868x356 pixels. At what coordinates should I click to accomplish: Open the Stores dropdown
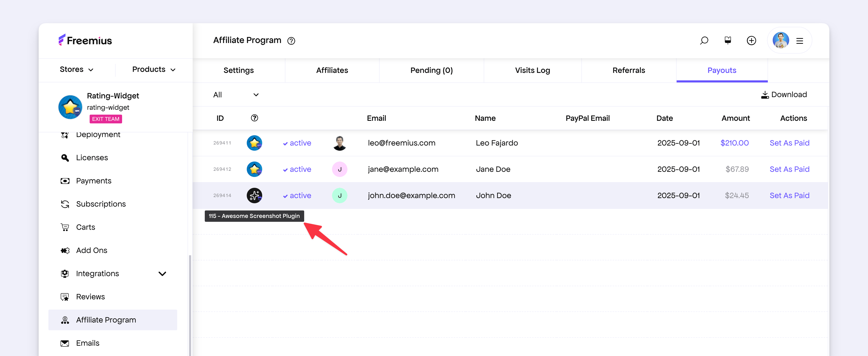click(x=76, y=70)
